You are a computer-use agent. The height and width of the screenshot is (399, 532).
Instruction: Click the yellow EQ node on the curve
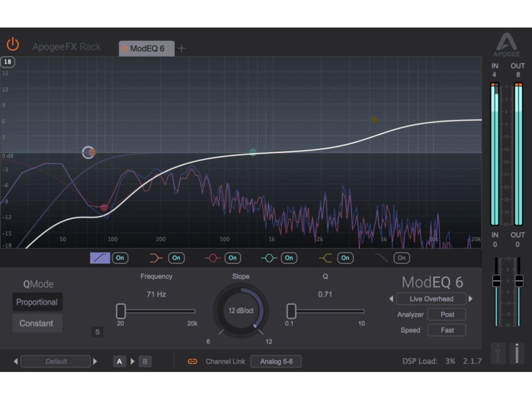tap(374, 120)
